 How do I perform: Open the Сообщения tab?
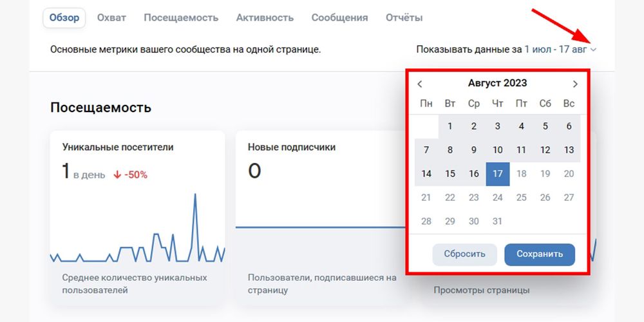[339, 17]
